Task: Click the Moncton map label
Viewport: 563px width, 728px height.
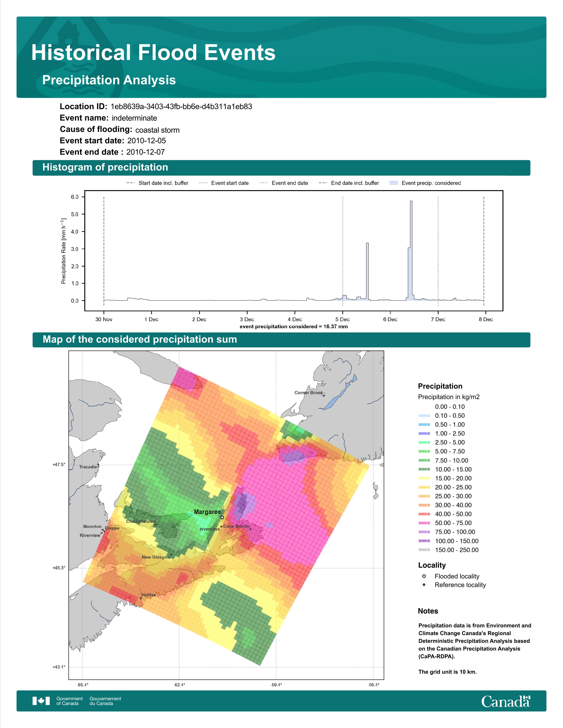Action: coord(92,526)
